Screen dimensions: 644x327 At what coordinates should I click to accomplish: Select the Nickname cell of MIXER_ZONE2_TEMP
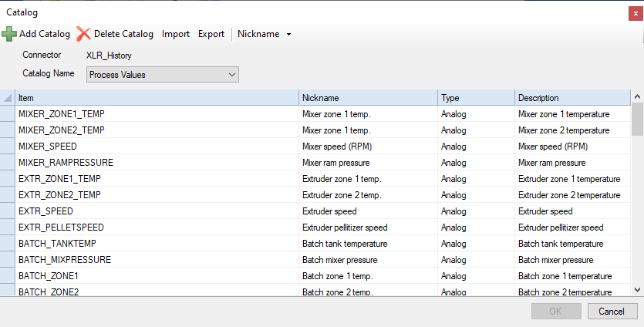[x=369, y=130]
